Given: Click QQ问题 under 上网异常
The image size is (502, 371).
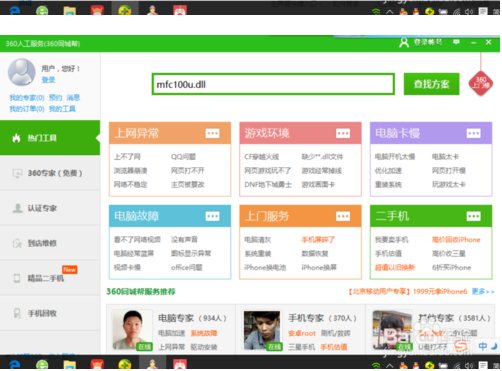Looking at the screenshot, I should pos(183,157).
